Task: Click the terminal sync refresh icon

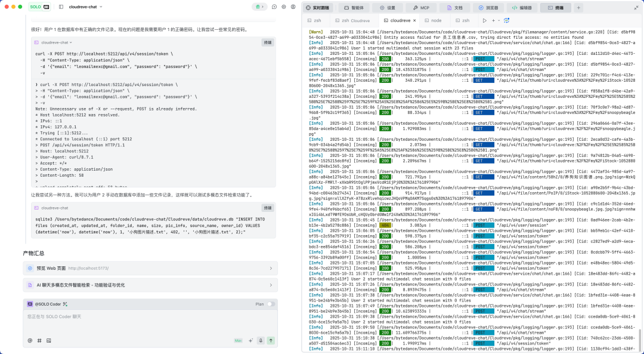Action: click(508, 20)
